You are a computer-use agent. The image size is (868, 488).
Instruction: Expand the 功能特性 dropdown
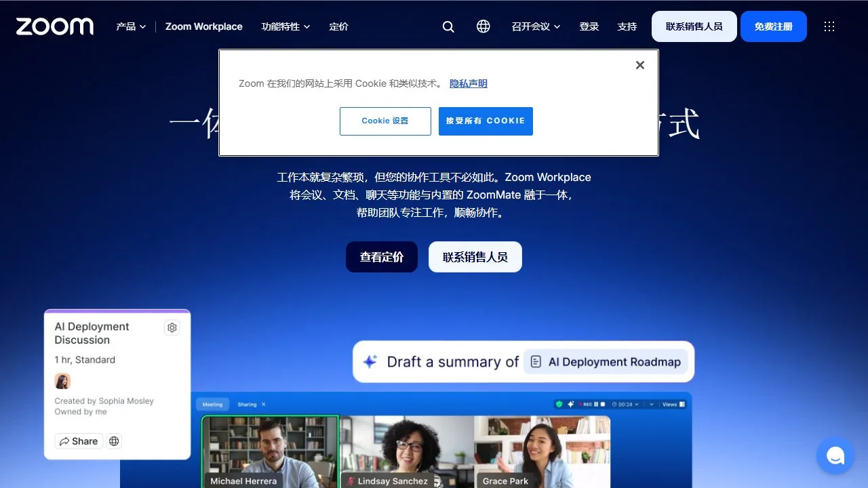point(285,26)
